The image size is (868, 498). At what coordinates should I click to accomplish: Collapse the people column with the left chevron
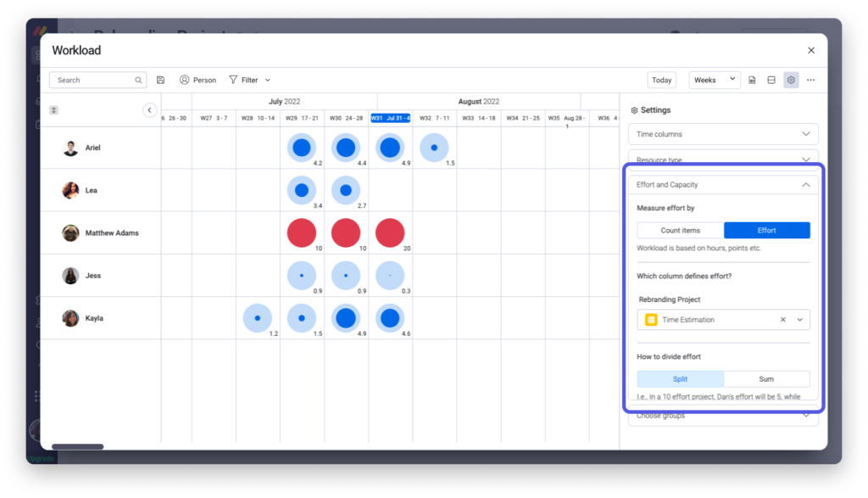pyautogui.click(x=149, y=110)
